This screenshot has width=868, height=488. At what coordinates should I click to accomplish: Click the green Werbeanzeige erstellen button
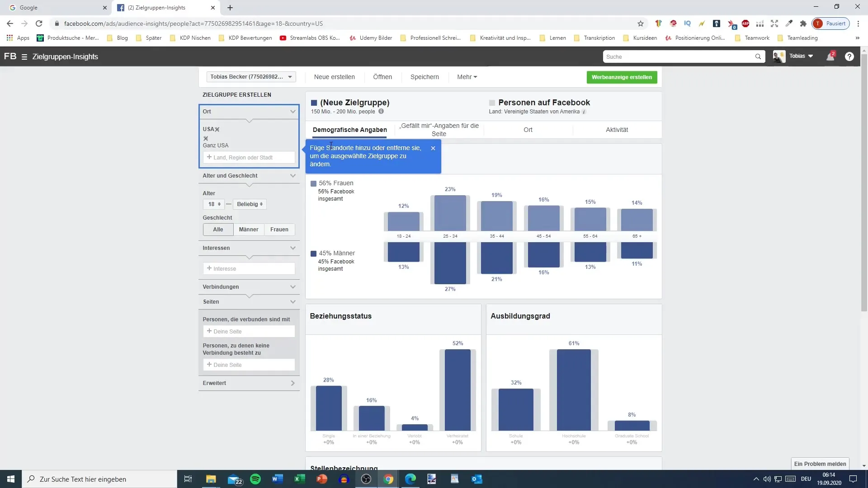coord(622,77)
